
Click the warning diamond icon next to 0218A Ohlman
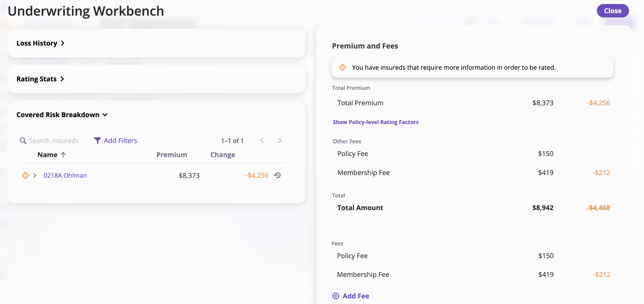click(x=25, y=175)
